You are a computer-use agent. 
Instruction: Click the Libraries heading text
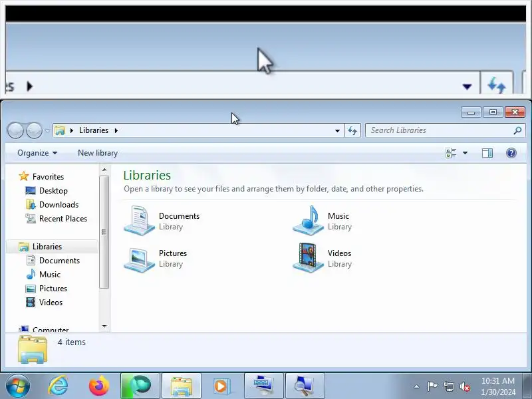click(147, 175)
